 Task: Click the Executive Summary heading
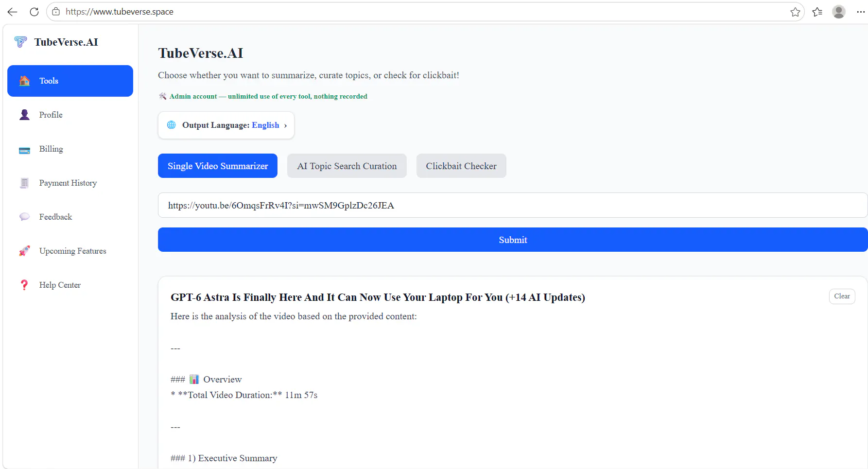224,458
